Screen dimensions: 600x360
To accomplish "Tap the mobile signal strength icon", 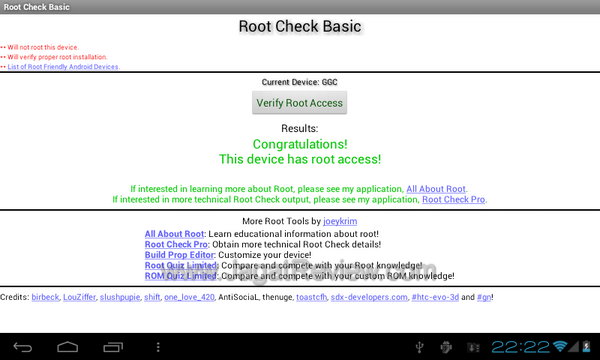I will tap(574, 347).
